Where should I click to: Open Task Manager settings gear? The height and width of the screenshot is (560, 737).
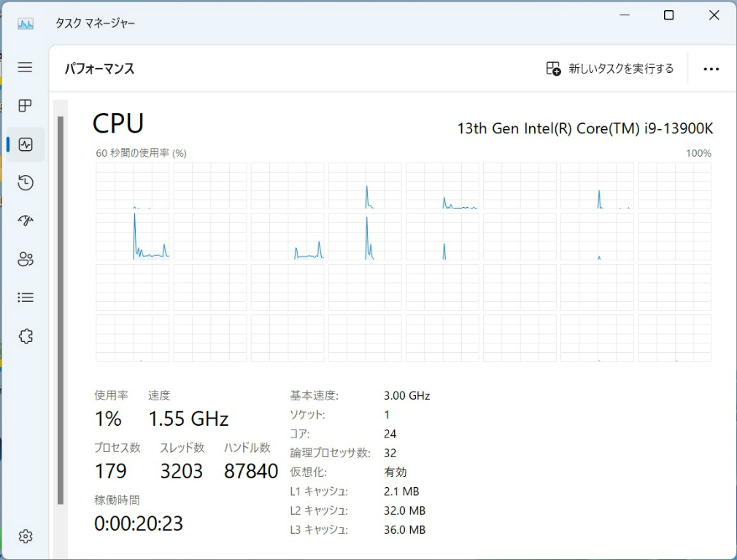pyautogui.click(x=26, y=537)
